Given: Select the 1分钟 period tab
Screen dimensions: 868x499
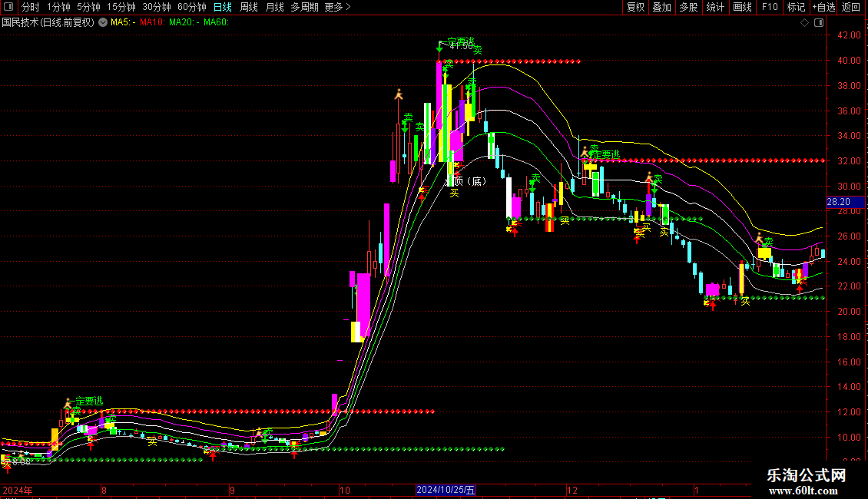Looking at the screenshot, I should pyautogui.click(x=58, y=7).
